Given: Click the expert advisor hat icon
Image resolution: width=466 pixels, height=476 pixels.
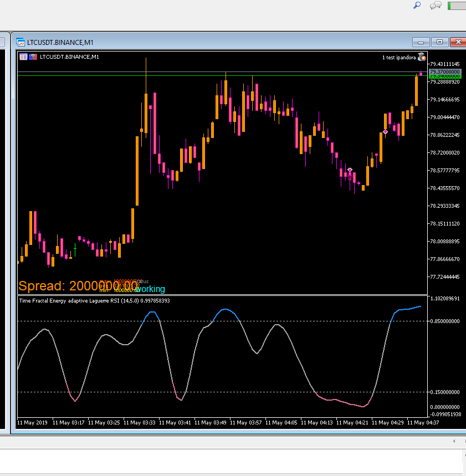Looking at the screenshot, I should click(x=422, y=57).
